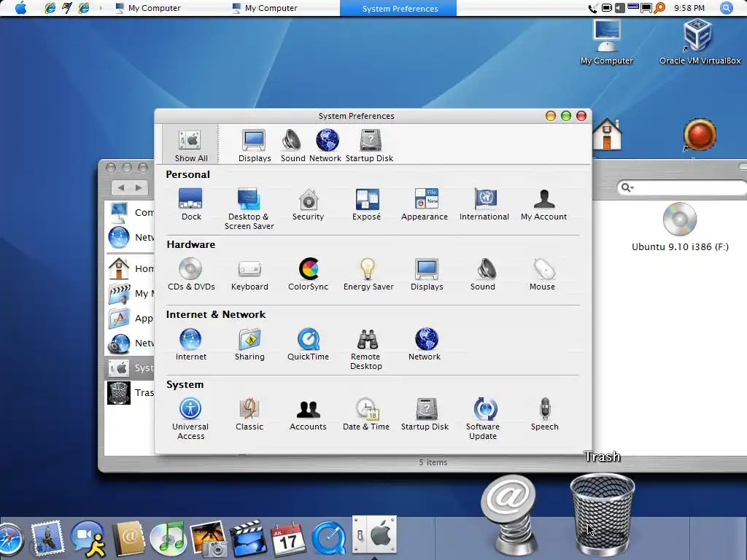The width and height of the screenshot is (747, 560).
Task: Switch to second My Computer taskbar item
Action: tap(264, 8)
